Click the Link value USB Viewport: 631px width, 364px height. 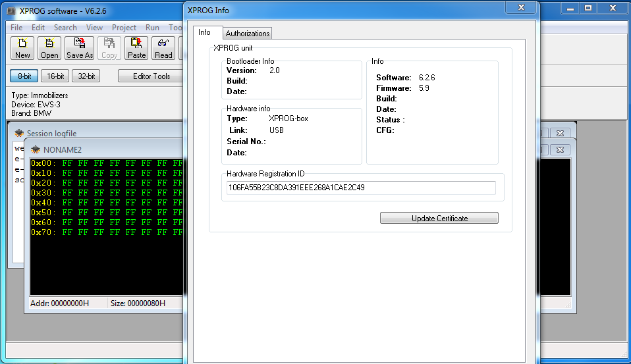(x=277, y=130)
